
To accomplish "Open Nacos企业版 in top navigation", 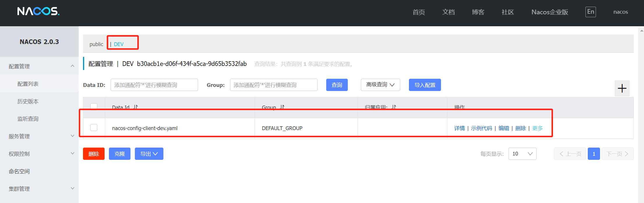I will pyautogui.click(x=550, y=12).
